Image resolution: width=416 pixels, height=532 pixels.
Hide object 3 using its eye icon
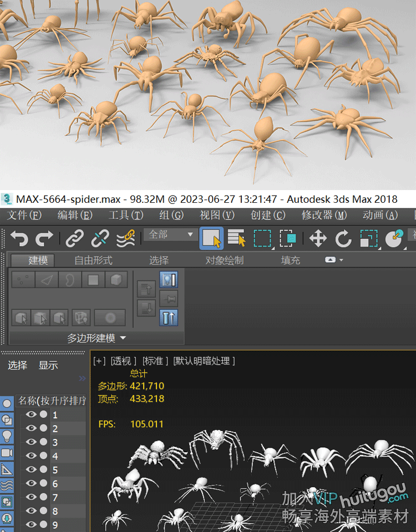tap(31, 442)
